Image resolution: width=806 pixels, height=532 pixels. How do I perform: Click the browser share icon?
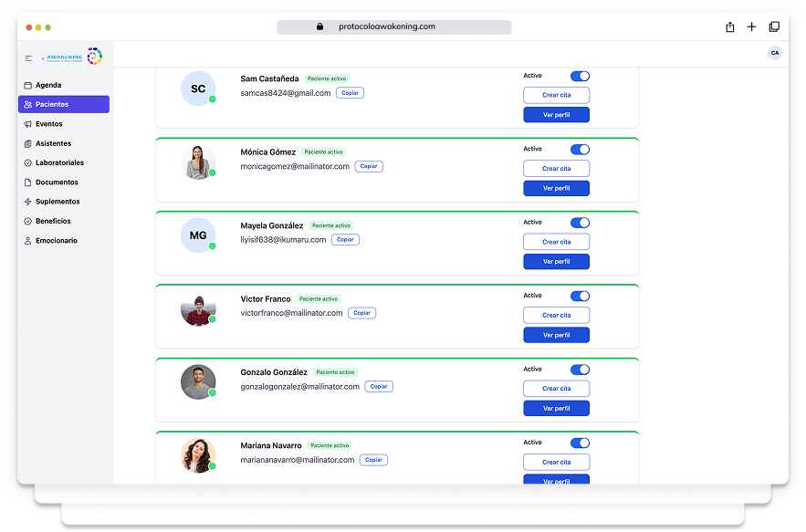tap(729, 27)
